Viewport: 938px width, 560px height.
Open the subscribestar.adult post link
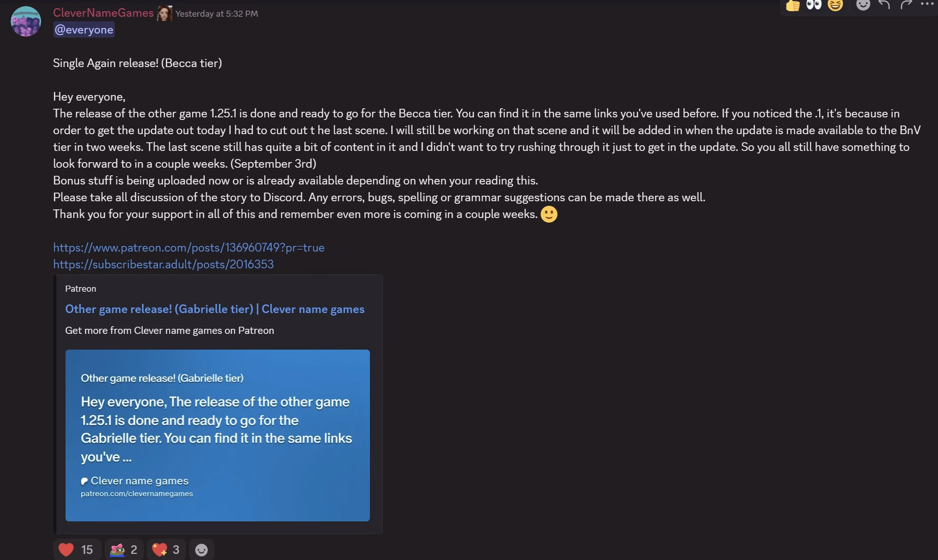[163, 264]
